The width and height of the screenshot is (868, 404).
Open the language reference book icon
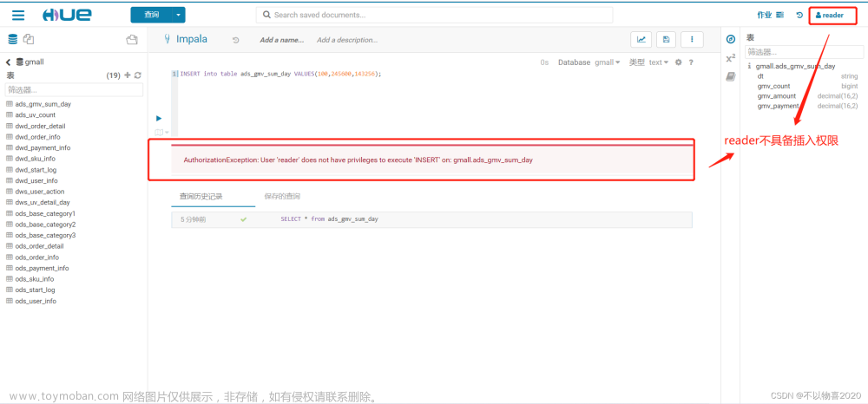click(x=731, y=77)
